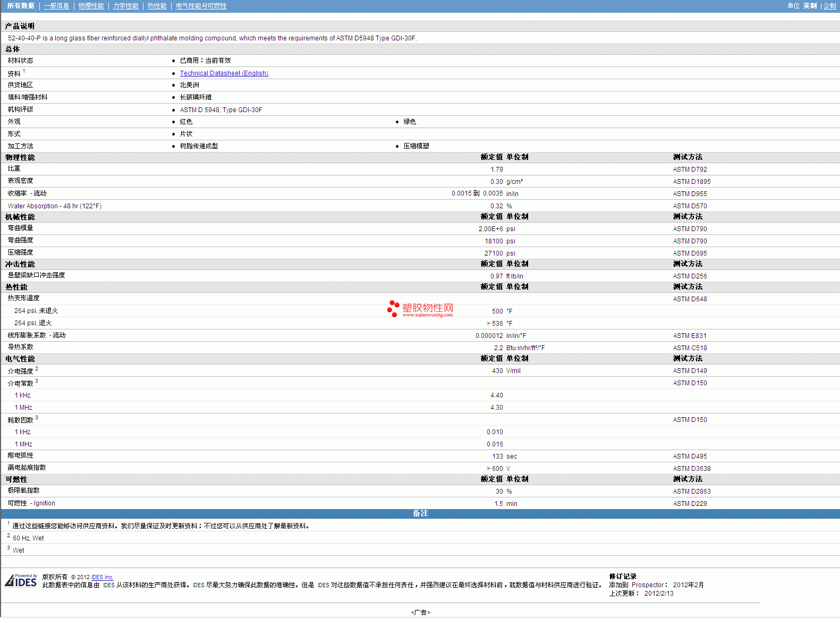Click the 备注 notes header bar
This screenshot has height=618, width=840.
click(420, 513)
